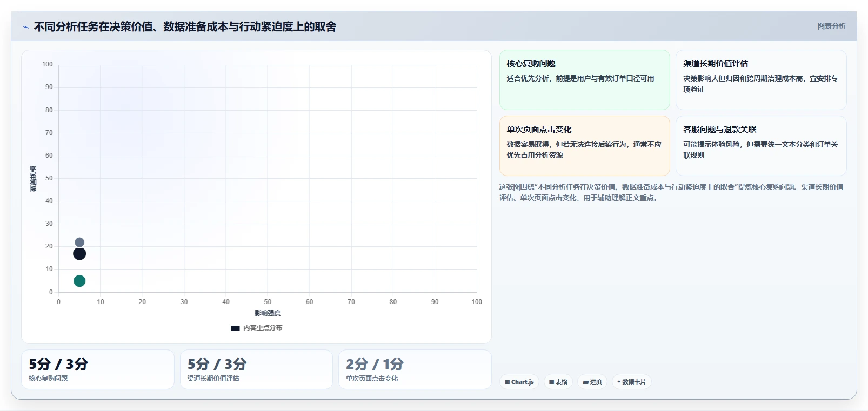Click the summary paragraph starting 这张图围绕
The height and width of the screenshot is (411, 868).
pos(671,192)
